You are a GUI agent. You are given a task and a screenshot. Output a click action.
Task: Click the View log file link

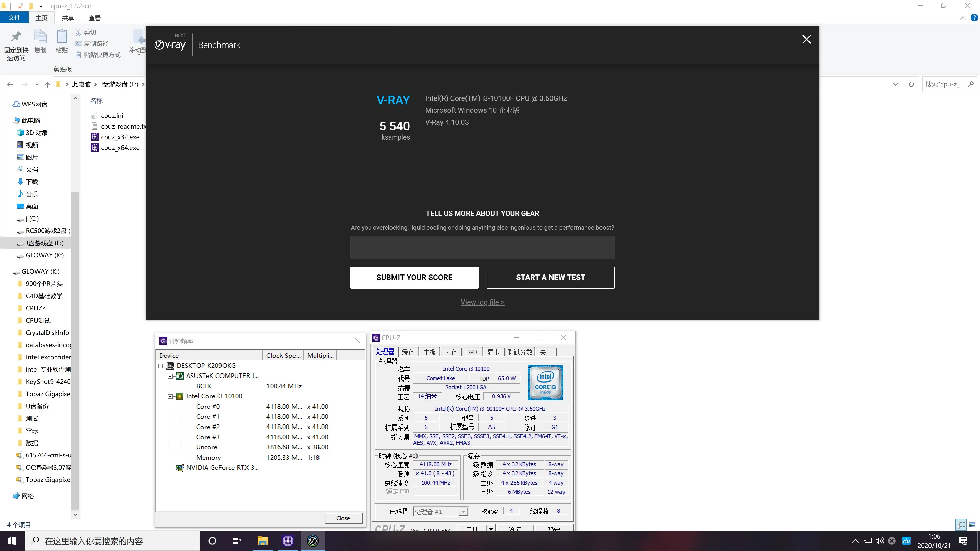(x=482, y=302)
